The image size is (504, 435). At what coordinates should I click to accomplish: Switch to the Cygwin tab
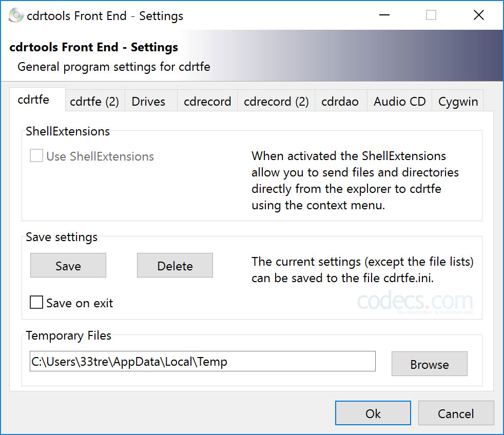tap(458, 102)
